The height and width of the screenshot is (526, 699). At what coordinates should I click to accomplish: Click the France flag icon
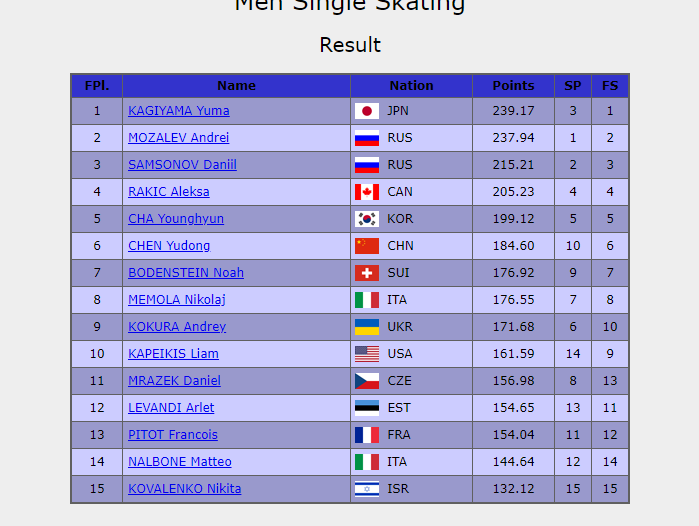[x=367, y=435]
